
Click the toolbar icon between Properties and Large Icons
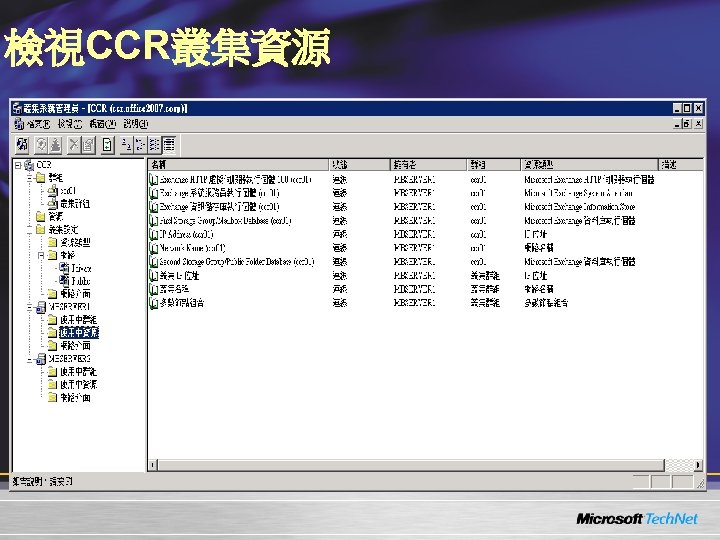point(107,145)
